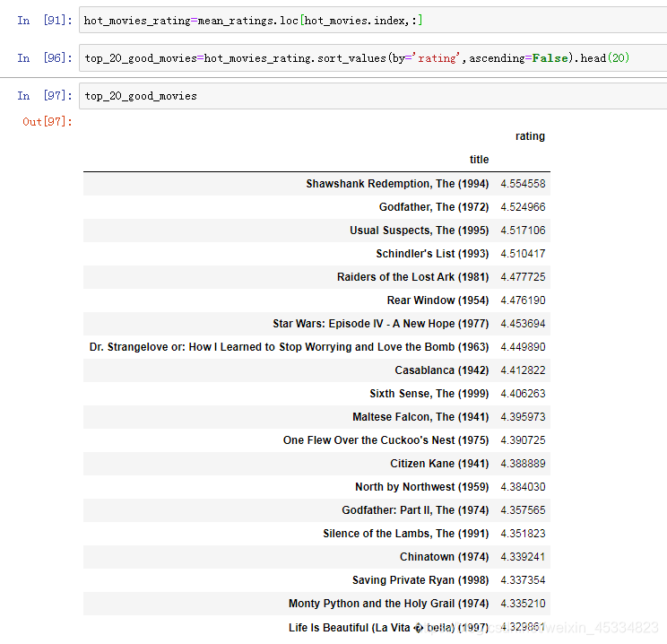
Task: Click the top_20_good_movies code cell
Action: click(373, 96)
